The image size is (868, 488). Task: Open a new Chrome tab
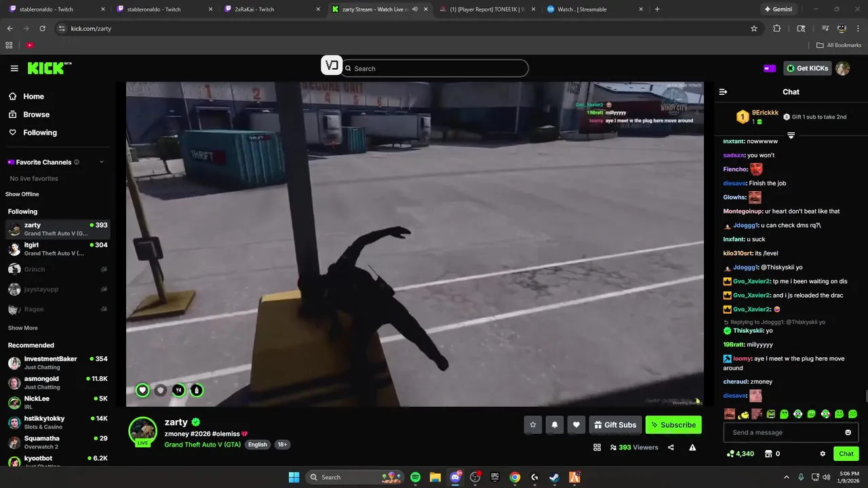[657, 9]
